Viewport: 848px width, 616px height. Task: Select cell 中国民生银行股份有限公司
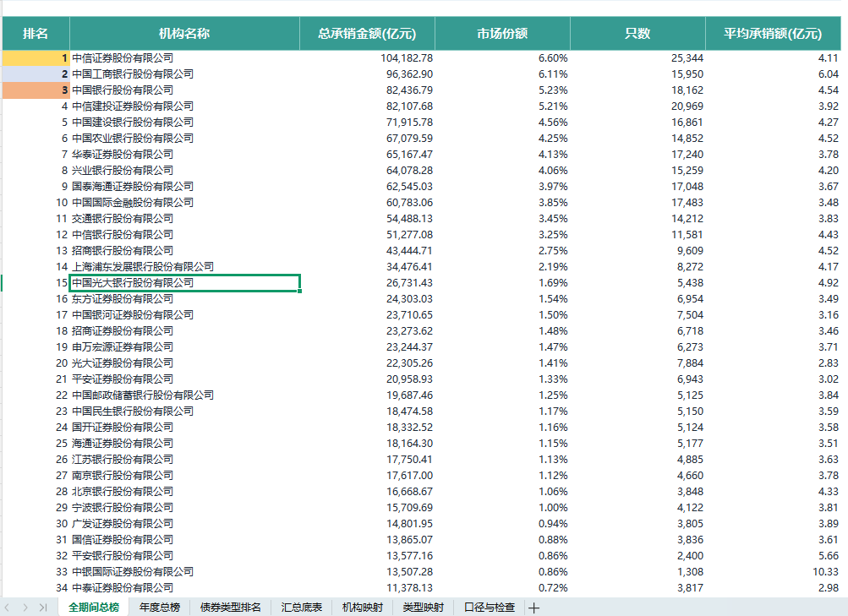(184, 412)
